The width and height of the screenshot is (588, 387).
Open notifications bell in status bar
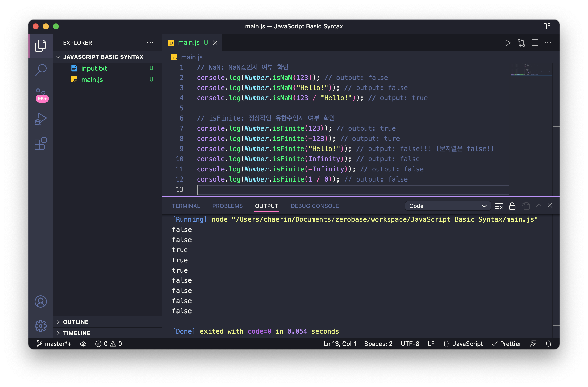point(548,344)
